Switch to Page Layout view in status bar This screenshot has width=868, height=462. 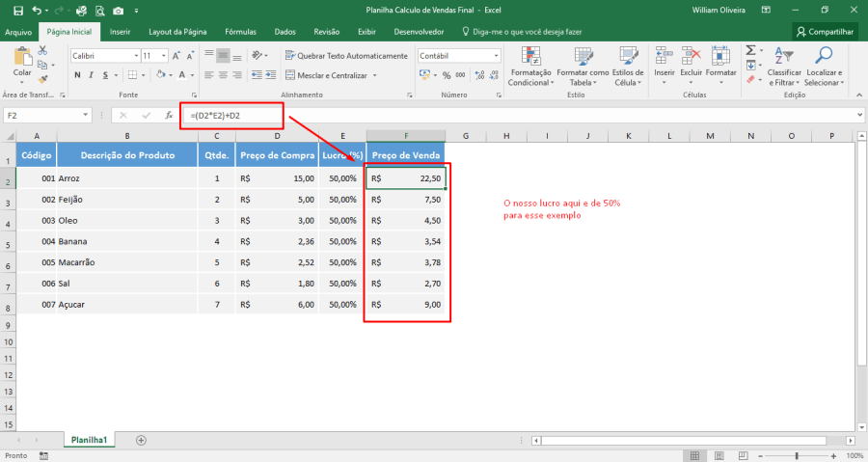tap(719, 456)
